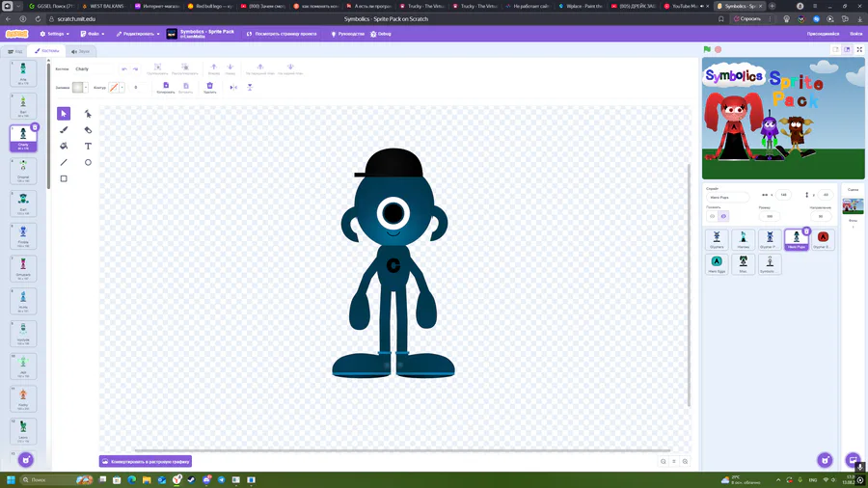This screenshot has height=488, width=868.
Task: Click the Присоединяйся link
Action: pyautogui.click(x=823, y=34)
